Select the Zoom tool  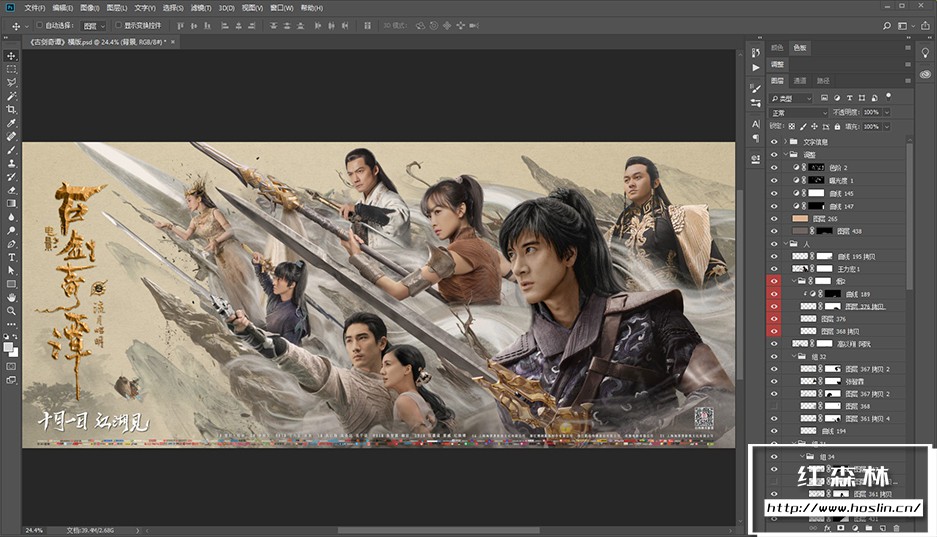11,311
